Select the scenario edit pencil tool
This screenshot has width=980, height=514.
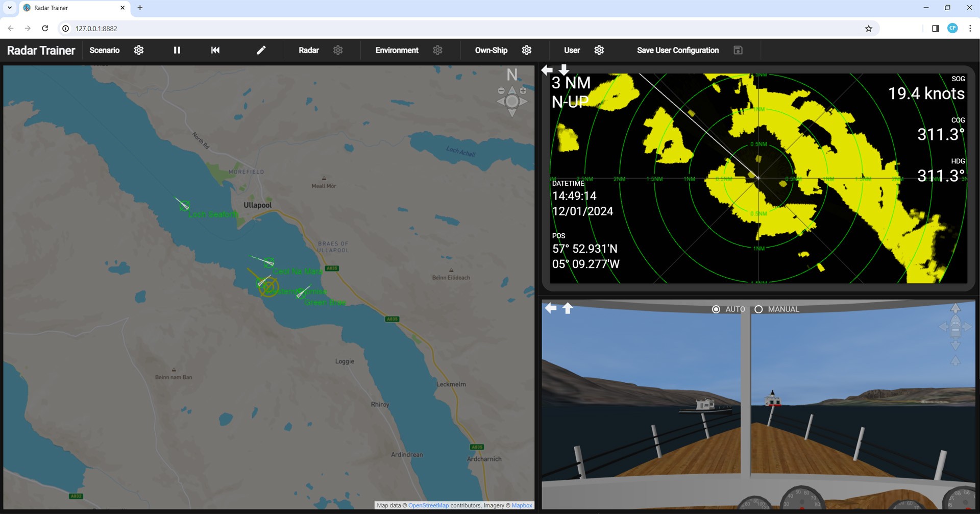click(261, 50)
